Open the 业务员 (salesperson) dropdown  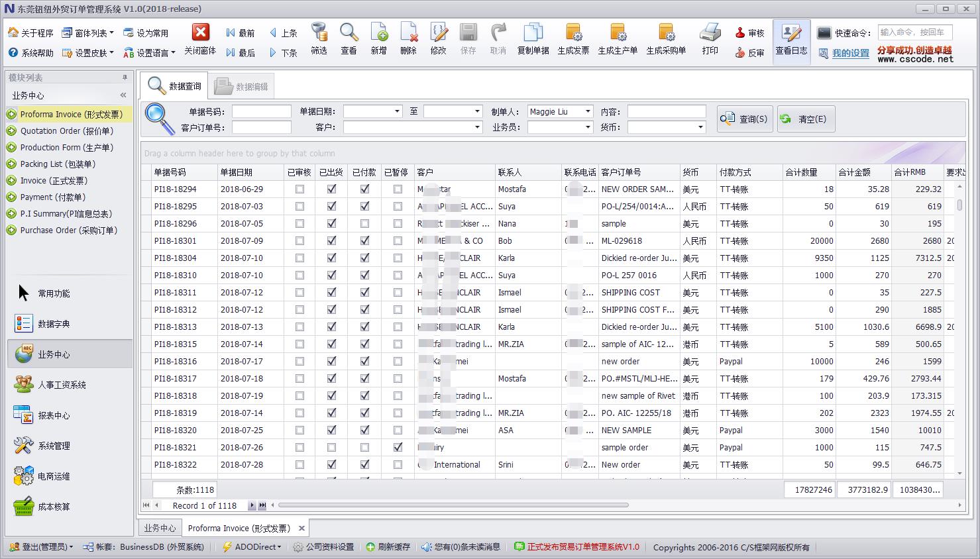click(587, 127)
